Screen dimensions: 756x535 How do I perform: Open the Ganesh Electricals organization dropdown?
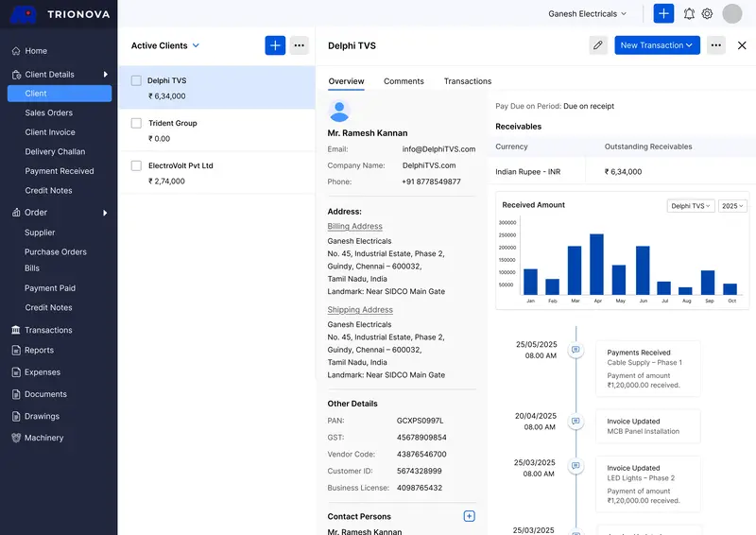pos(588,14)
